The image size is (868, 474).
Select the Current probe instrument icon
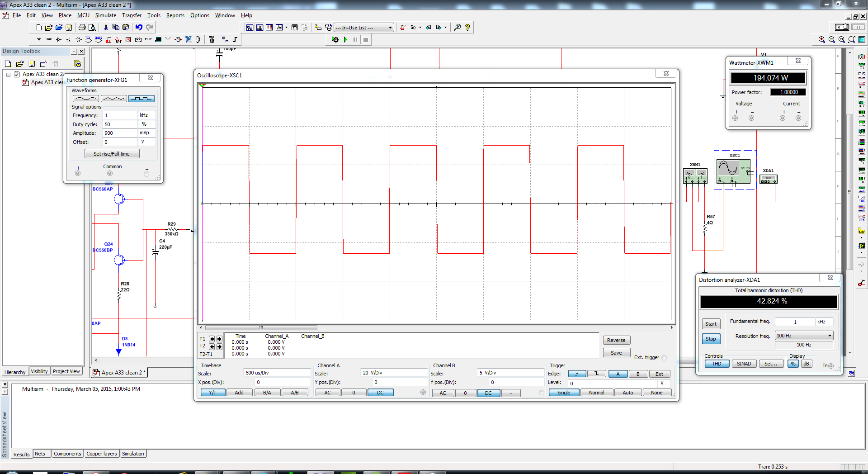point(862,284)
